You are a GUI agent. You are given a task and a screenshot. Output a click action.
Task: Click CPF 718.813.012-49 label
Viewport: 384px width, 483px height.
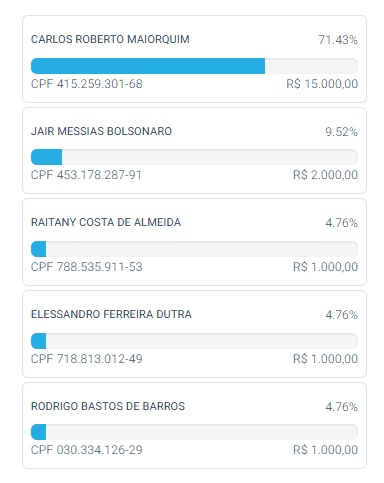[x=87, y=359]
